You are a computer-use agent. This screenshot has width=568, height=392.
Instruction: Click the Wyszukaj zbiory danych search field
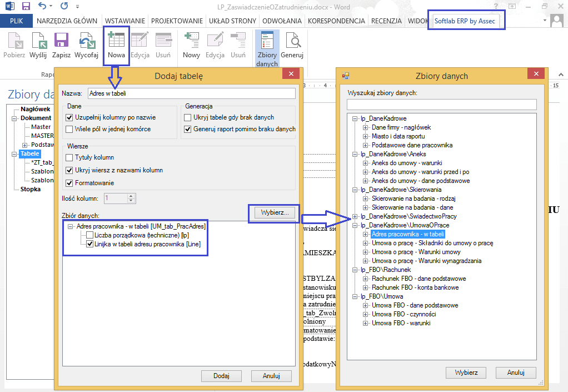click(442, 105)
